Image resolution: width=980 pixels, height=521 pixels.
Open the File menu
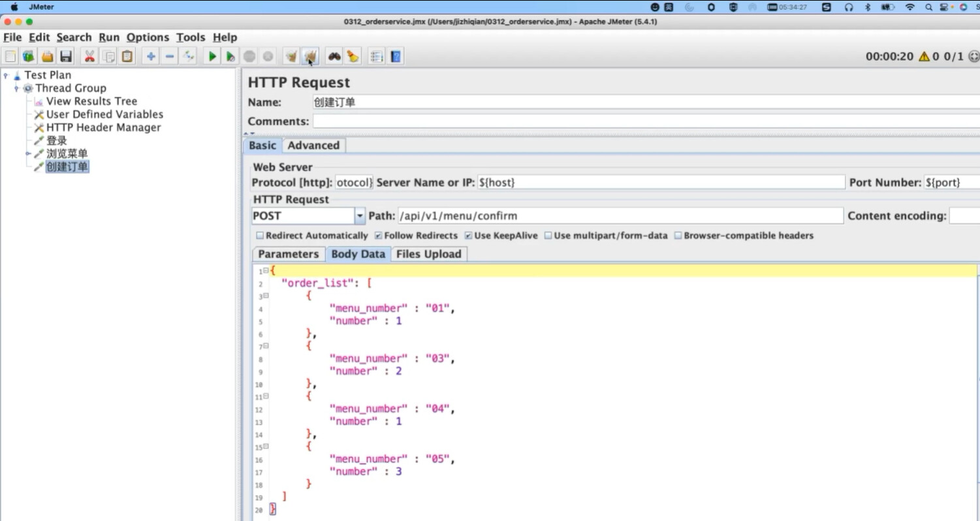click(x=12, y=38)
